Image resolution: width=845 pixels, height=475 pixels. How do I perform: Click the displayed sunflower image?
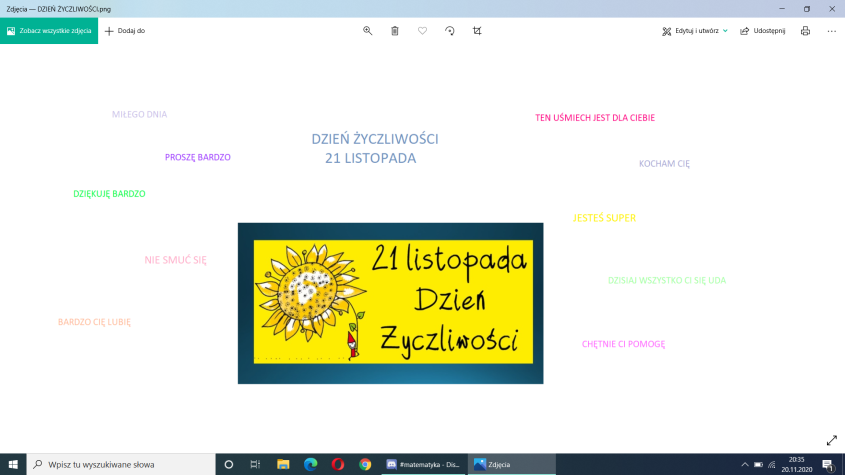coord(390,303)
